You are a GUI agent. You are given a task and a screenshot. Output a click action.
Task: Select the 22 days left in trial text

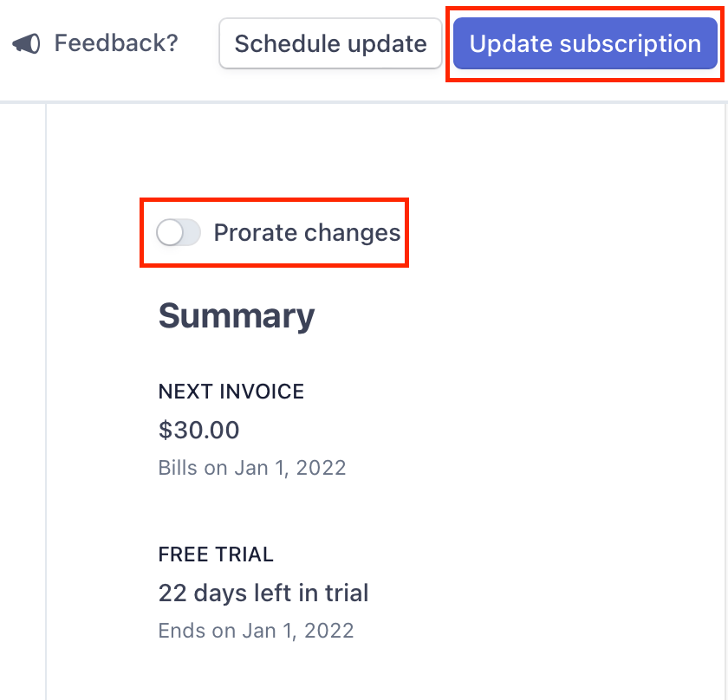coord(263,593)
